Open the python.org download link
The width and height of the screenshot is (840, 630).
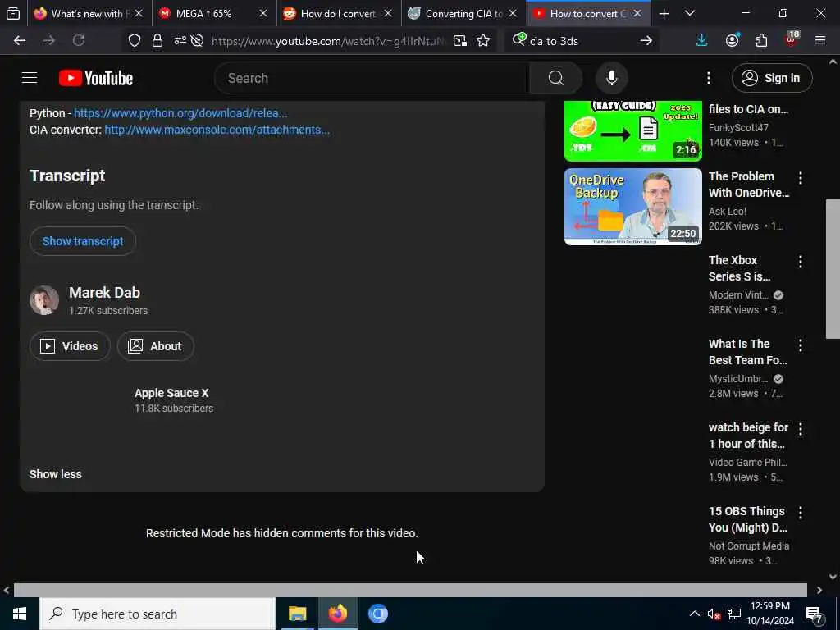tap(180, 113)
